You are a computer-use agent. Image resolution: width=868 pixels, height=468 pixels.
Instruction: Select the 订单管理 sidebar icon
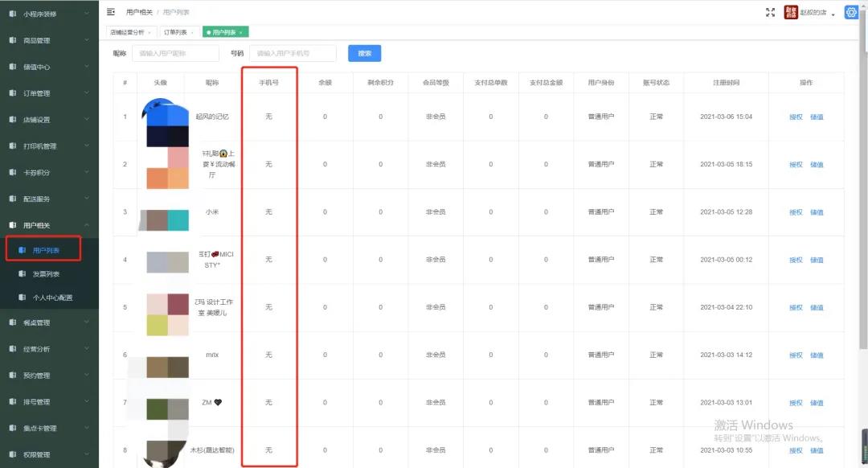coord(12,92)
